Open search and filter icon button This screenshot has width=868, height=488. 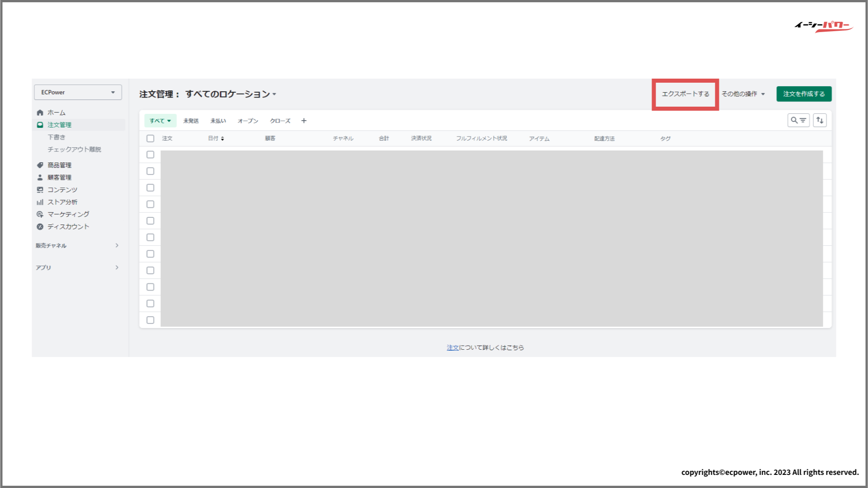click(798, 120)
